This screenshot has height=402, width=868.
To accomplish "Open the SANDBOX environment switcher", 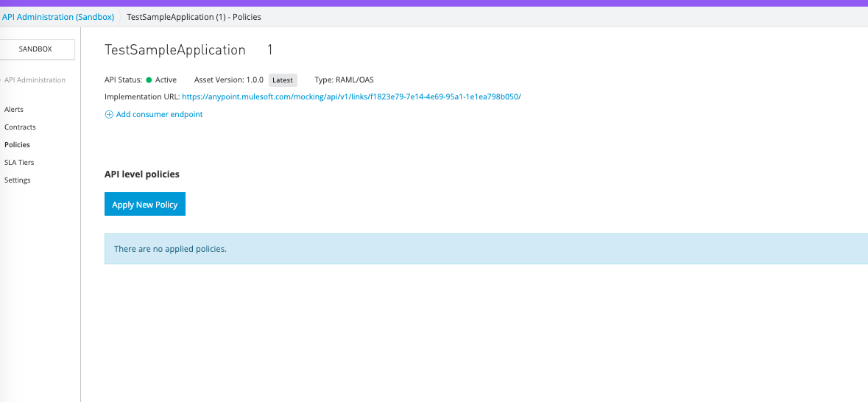I will point(39,49).
